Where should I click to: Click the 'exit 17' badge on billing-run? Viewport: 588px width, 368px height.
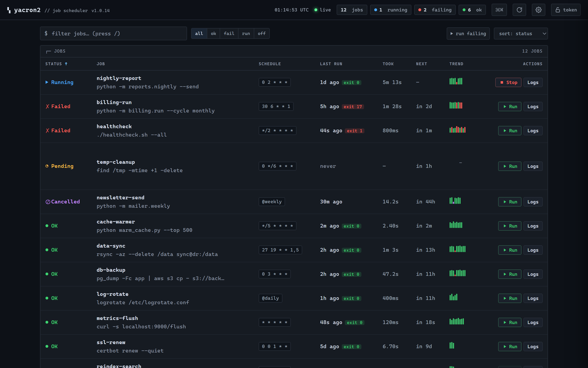coord(353,107)
